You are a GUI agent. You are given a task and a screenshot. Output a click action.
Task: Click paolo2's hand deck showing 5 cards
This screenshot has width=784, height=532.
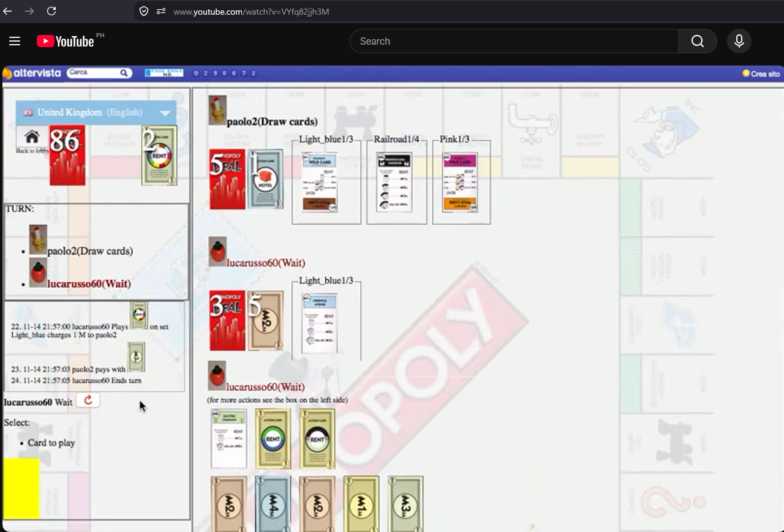click(227, 179)
